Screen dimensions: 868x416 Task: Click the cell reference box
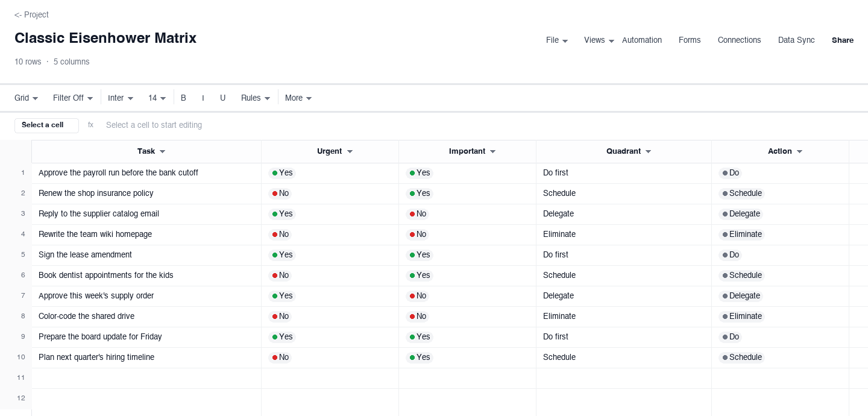click(x=46, y=125)
